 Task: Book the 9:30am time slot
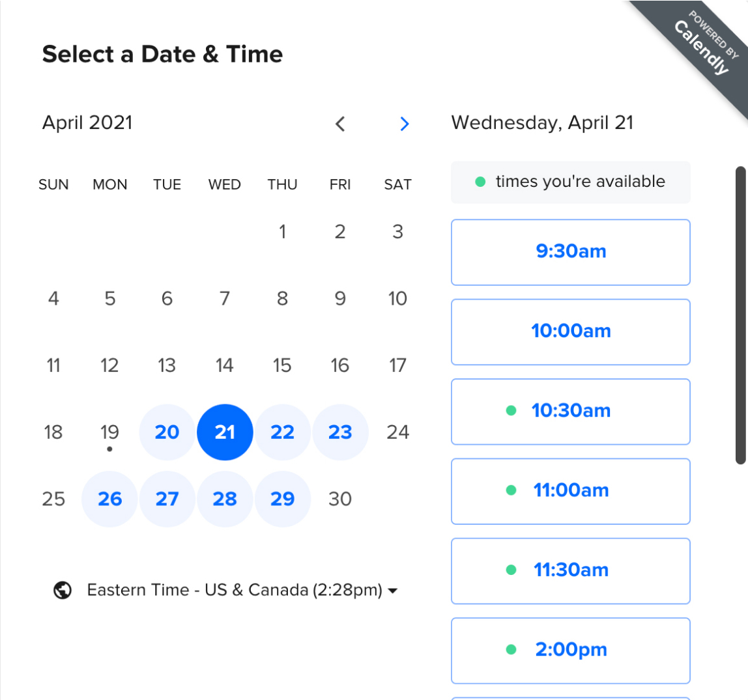click(571, 252)
